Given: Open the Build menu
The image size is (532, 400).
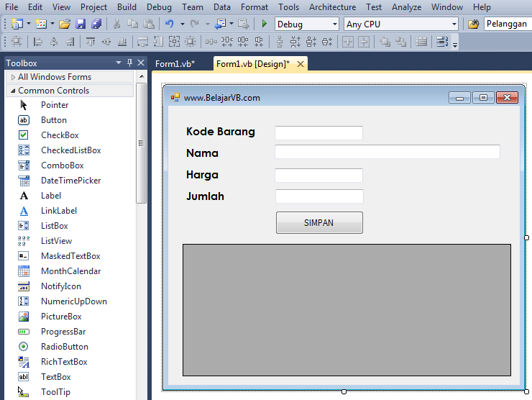Looking at the screenshot, I should click(x=127, y=6).
